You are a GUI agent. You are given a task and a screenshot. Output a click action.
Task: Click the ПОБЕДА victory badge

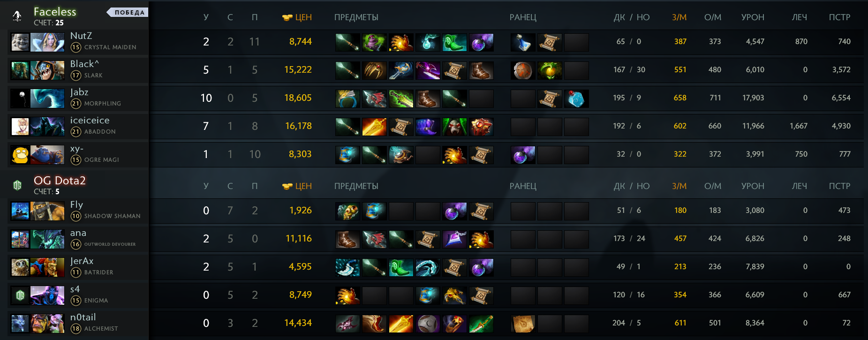click(x=128, y=12)
